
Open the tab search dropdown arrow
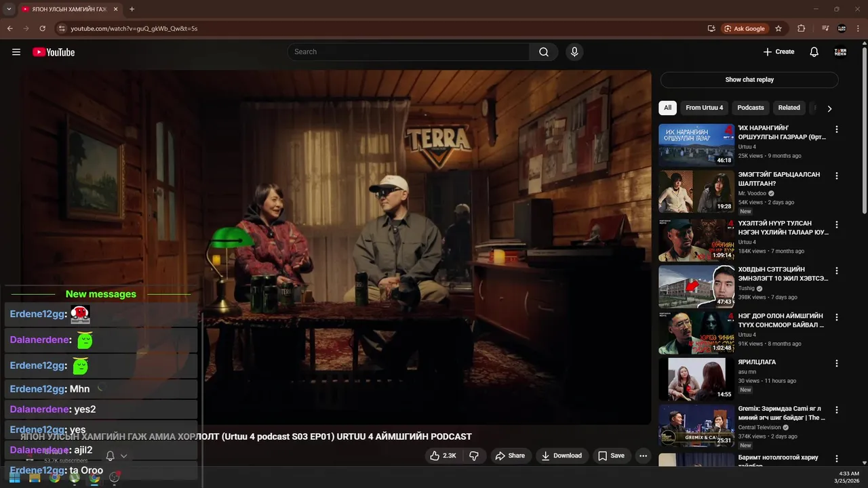point(9,9)
